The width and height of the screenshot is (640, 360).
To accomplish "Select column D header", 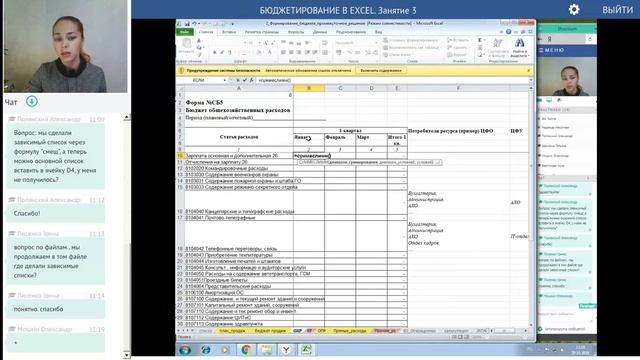I will (371, 88).
